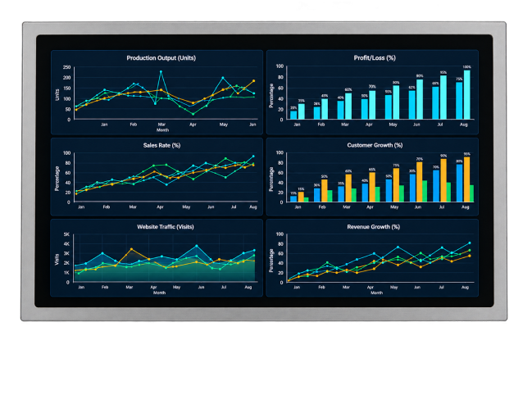Image resolution: width=532 pixels, height=404 pixels.
Task: Select the tallest Aug bar in Profit/Loss chart
Action: point(467,94)
